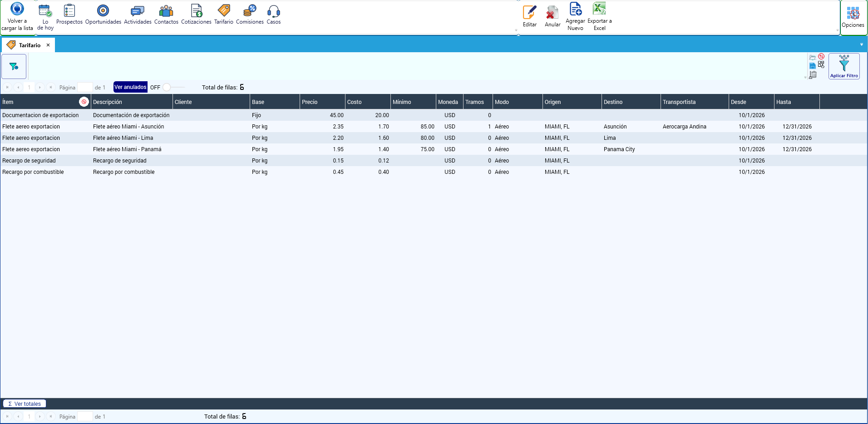Screen dimensions: 868x424
Task: Toggle the sort indicator on Ítem column
Action: tap(84, 102)
